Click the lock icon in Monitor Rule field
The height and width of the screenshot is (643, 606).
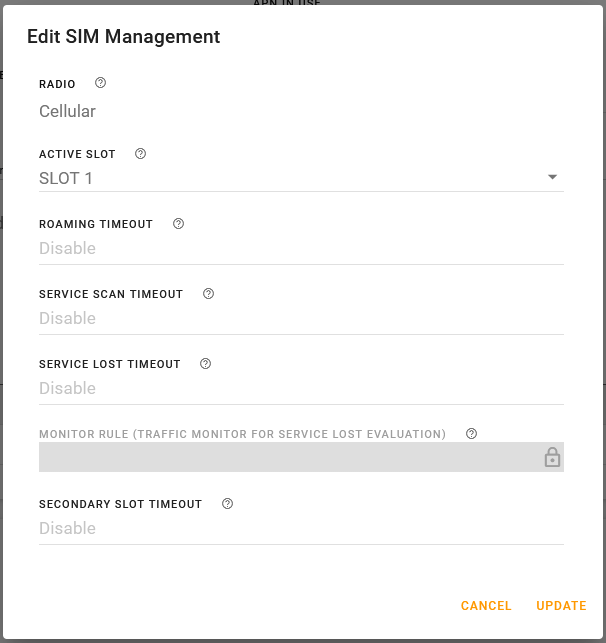click(552, 457)
